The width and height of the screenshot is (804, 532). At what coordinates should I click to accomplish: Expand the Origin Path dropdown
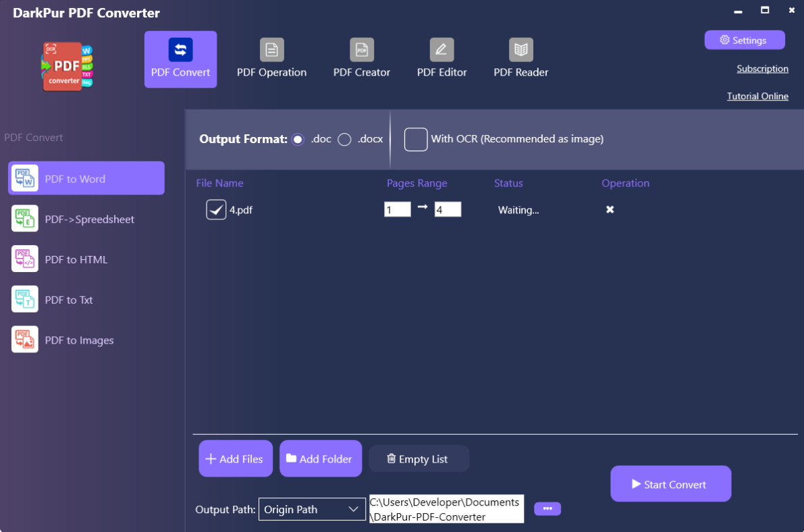coord(353,510)
